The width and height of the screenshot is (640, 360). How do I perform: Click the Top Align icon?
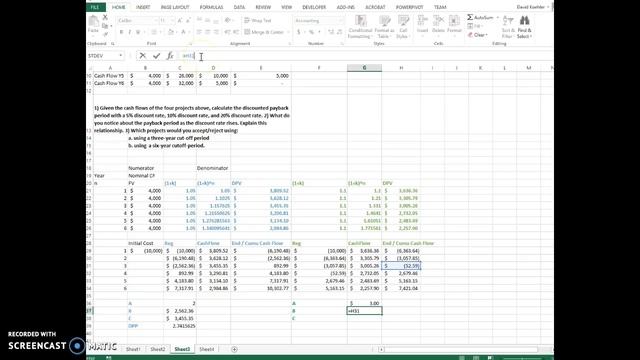point(199,20)
